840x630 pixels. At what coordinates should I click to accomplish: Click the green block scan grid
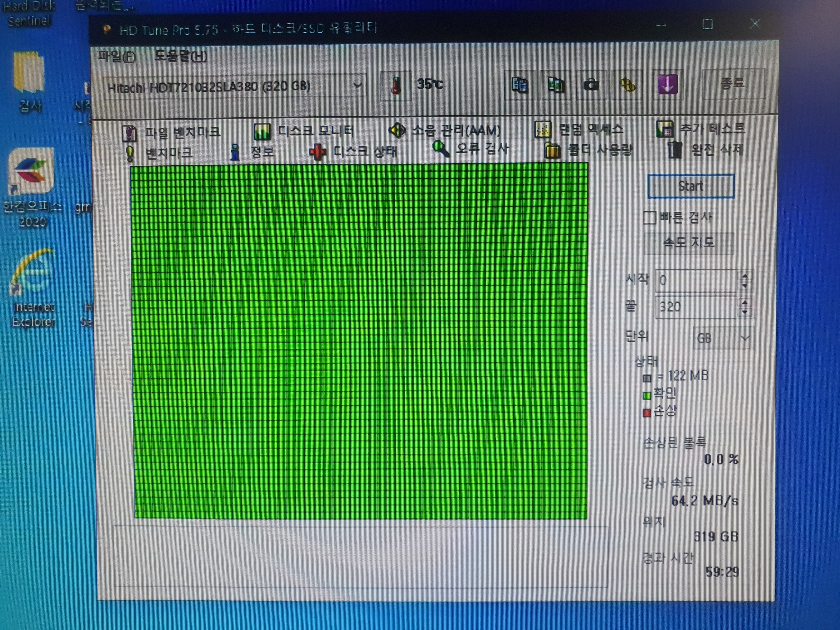[360, 341]
